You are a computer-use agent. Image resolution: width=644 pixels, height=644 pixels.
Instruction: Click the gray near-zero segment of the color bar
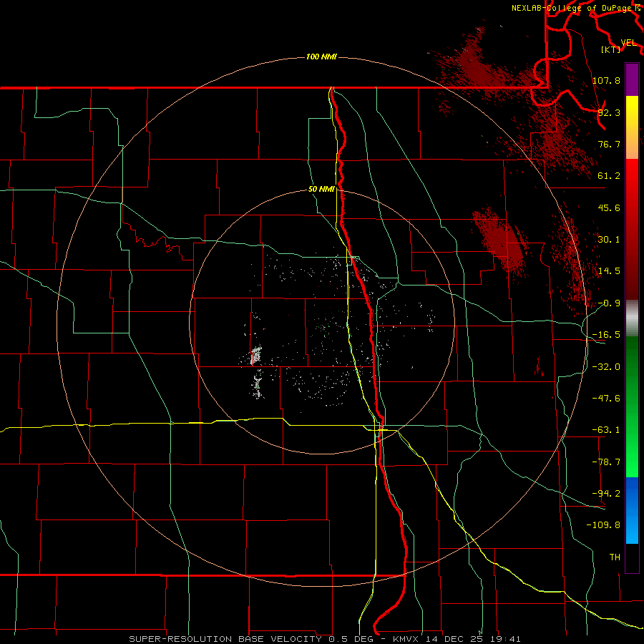click(x=632, y=318)
